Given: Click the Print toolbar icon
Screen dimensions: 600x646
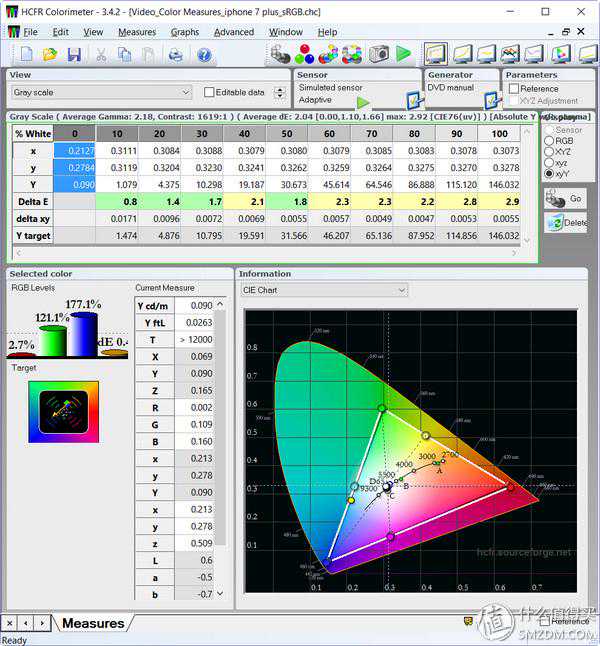Looking at the screenshot, I should click(x=176, y=54).
